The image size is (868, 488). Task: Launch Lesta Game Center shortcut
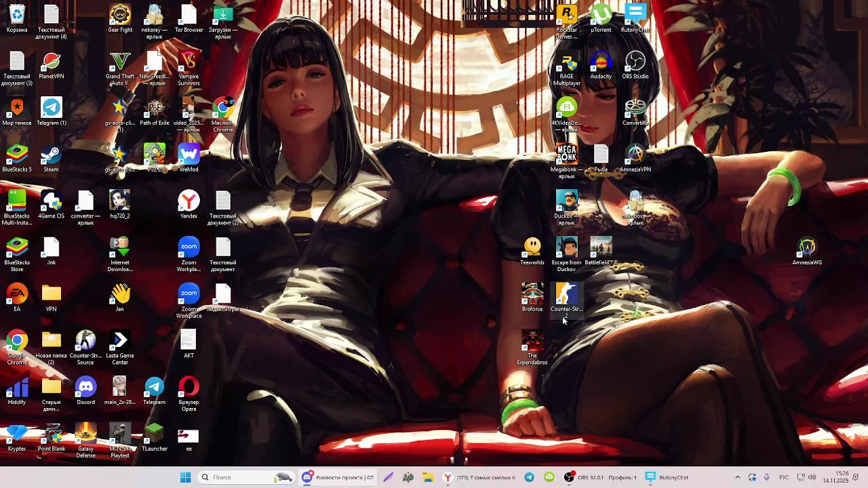coord(120,348)
